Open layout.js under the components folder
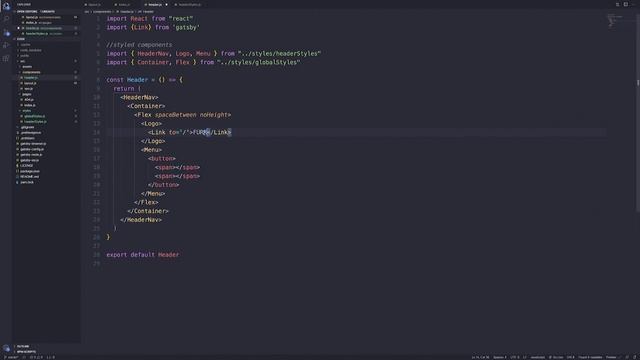The width and height of the screenshot is (640, 360). (30, 83)
